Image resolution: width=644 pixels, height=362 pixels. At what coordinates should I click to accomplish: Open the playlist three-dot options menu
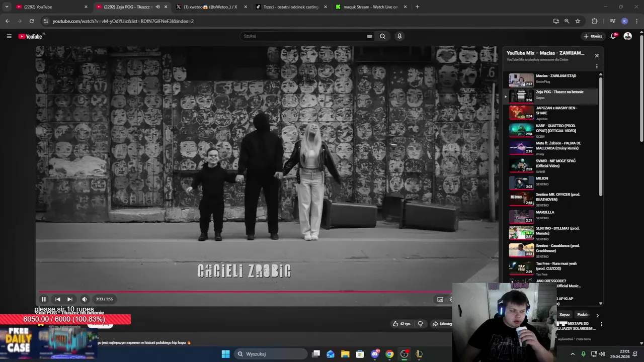coord(597,66)
